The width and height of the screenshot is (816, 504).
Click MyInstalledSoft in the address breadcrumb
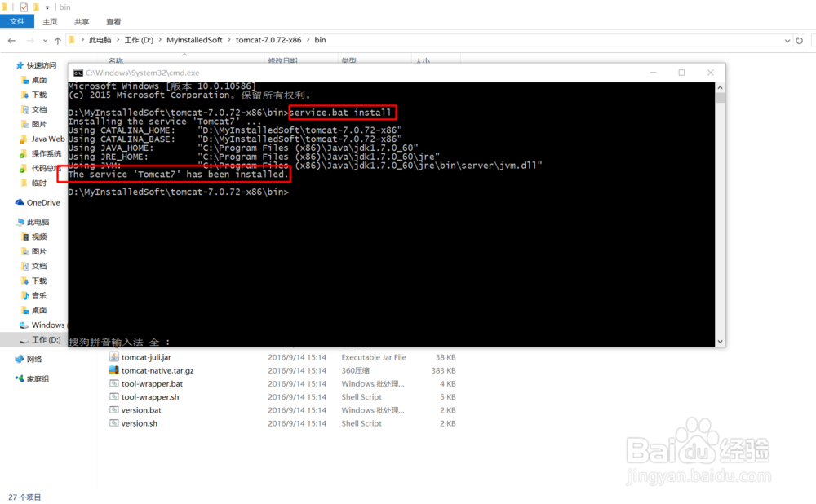click(x=194, y=40)
